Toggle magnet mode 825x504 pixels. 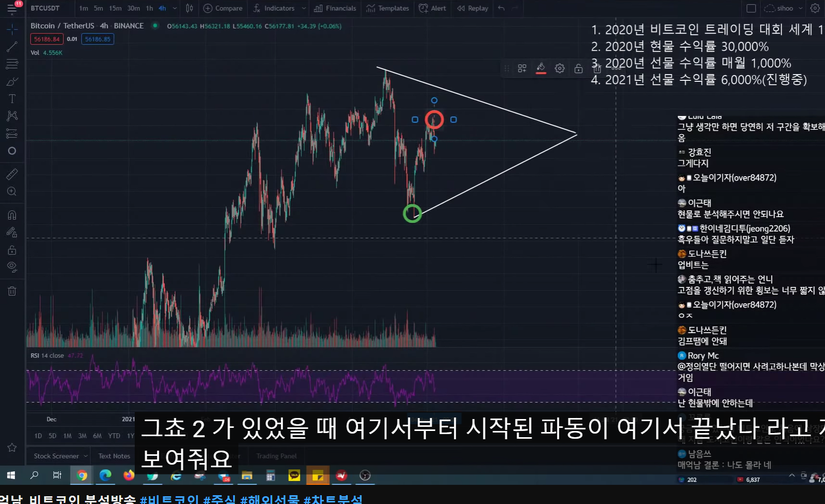(x=12, y=215)
